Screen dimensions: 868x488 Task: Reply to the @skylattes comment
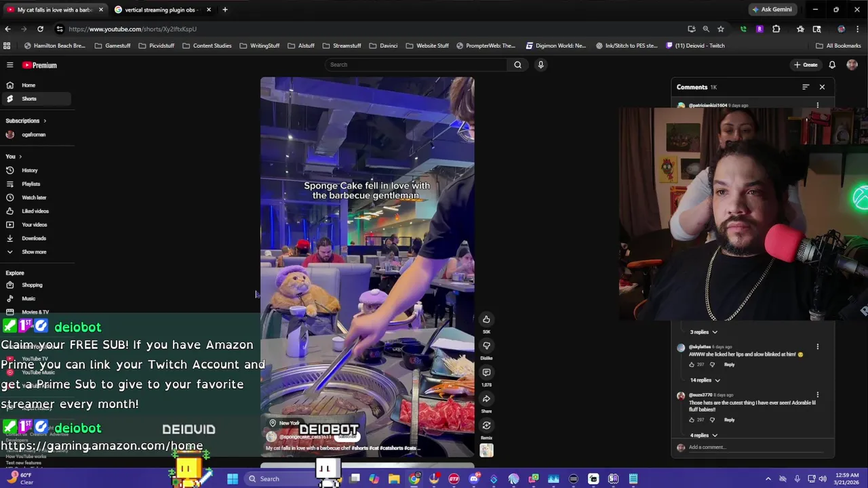tap(729, 365)
